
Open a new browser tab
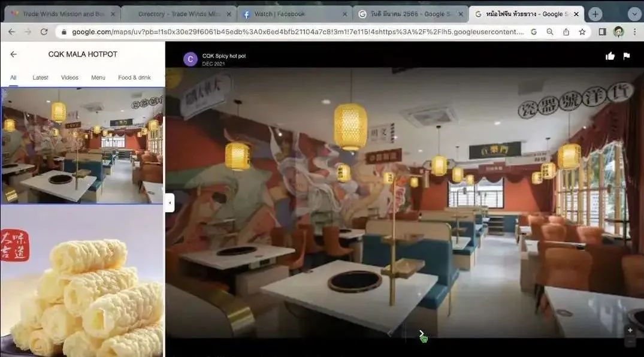pyautogui.click(x=595, y=14)
